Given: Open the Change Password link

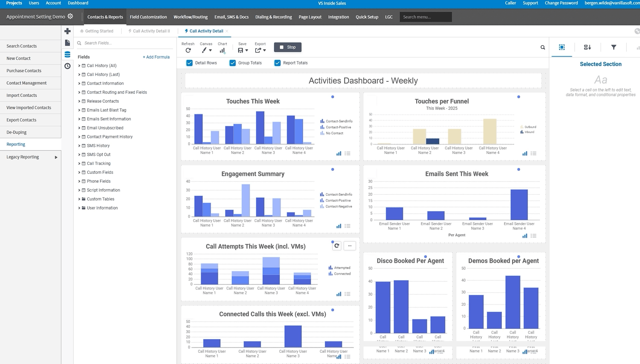Looking at the screenshot, I should 561,3.
